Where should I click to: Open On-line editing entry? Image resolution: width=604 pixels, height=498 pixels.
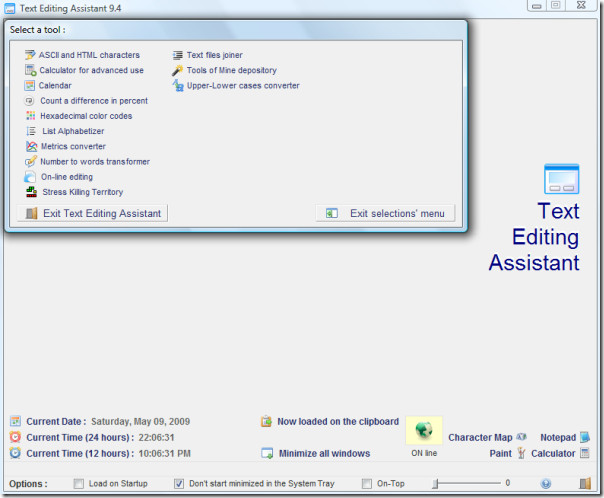click(67, 177)
